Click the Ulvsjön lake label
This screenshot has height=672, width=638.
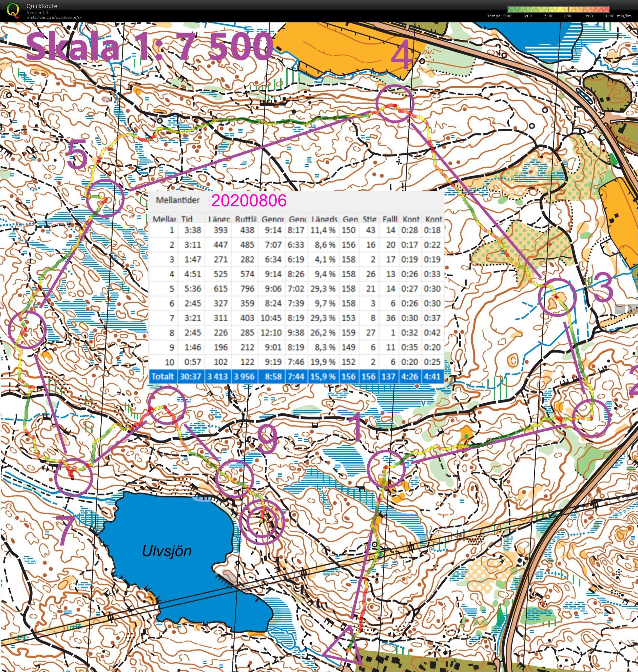167,550
